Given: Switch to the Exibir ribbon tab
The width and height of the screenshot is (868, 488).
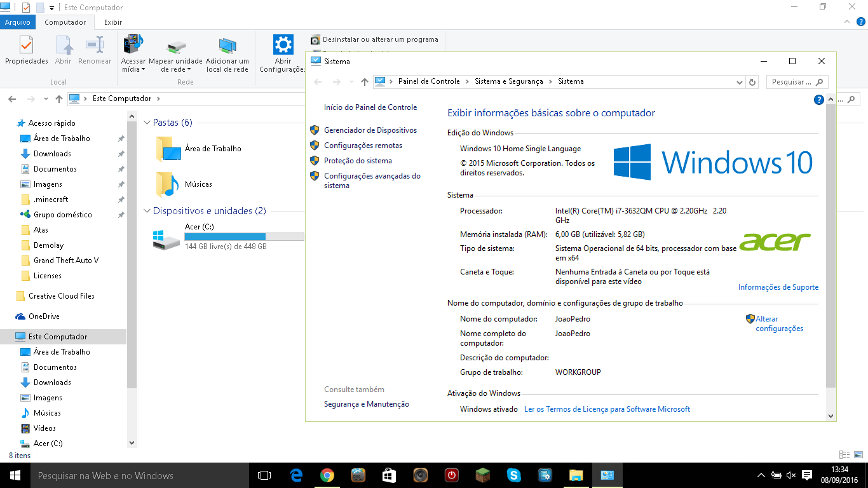Looking at the screenshot, I should (113, 22).
